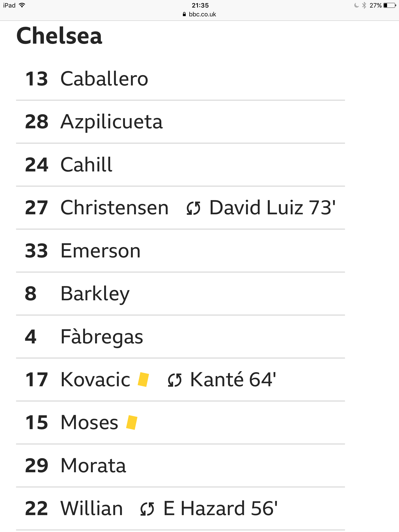Viewport: 399px width, 532px height.
Task: Select the Chelsea team heading
Action: tap(59, 36)
